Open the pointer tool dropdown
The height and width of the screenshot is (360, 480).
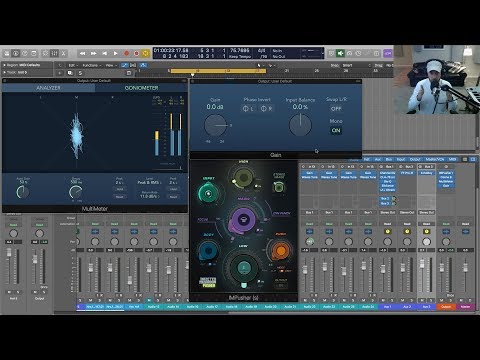pos(260,66)
